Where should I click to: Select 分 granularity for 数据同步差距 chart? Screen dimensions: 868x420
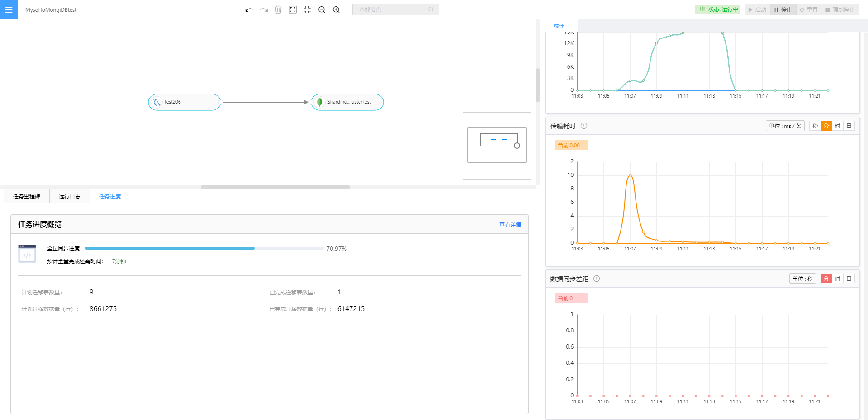click(826, 279)
